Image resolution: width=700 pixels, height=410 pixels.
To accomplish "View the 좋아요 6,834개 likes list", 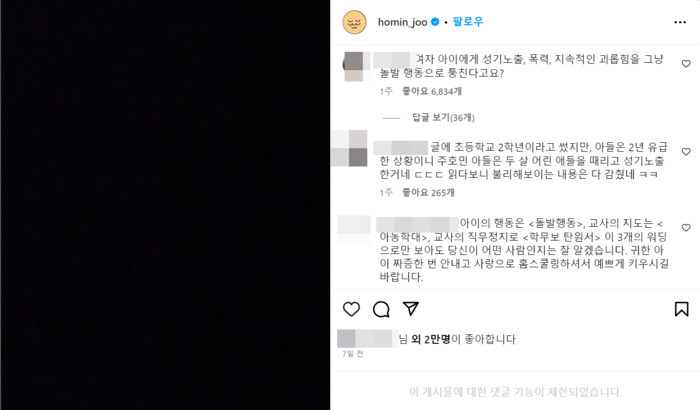I will tap(432, 91).
